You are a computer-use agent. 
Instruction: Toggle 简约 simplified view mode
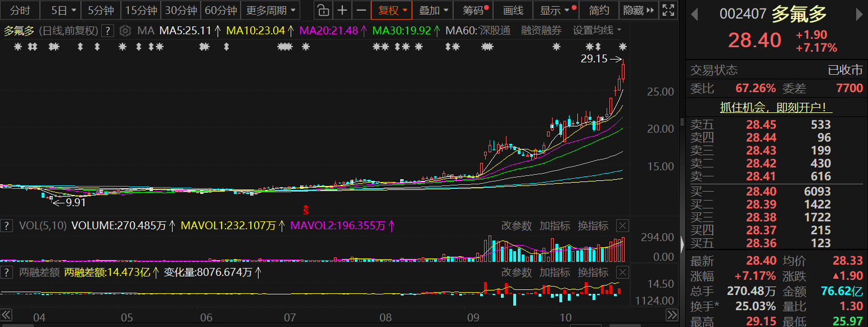[x=599, y=10]
